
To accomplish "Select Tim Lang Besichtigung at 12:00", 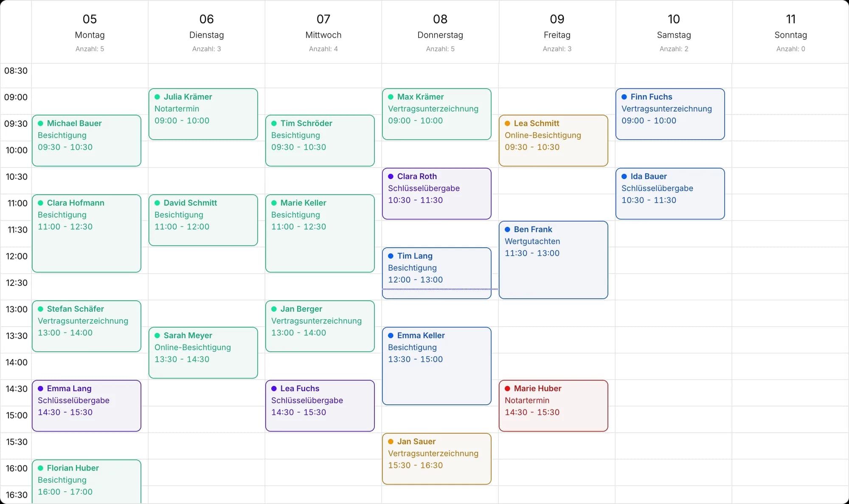I will click(437, 273).
